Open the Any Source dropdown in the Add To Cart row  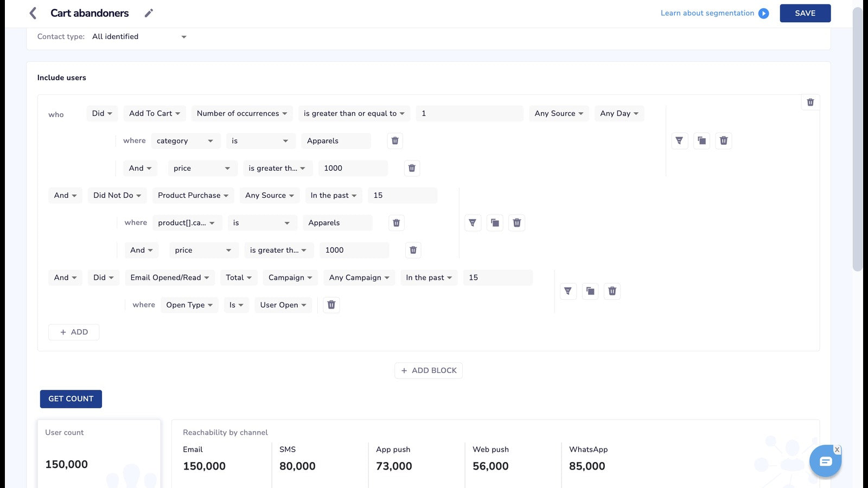click(x=559, y=113)
